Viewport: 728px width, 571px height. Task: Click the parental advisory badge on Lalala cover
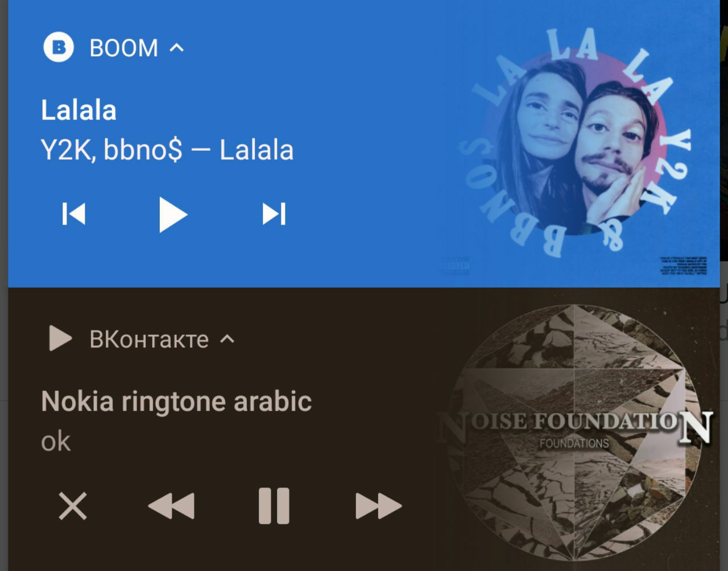pos(456,266)
